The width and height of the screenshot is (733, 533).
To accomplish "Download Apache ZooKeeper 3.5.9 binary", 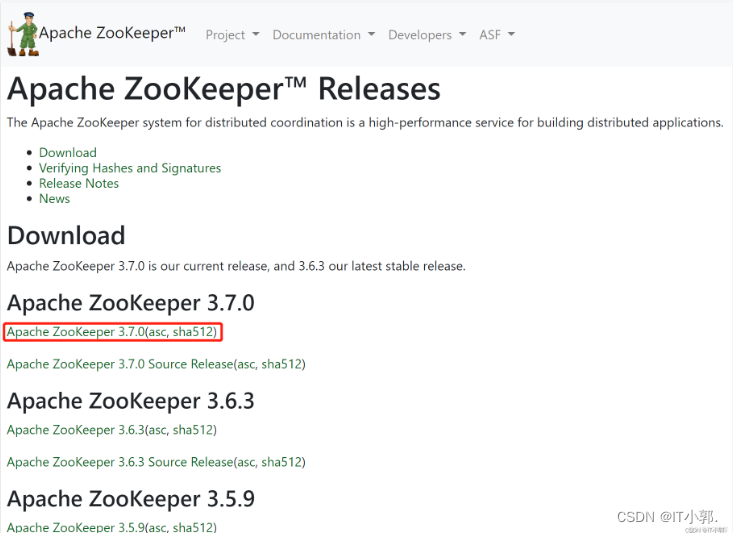I will pyautogui.click(x=76, y=527).
